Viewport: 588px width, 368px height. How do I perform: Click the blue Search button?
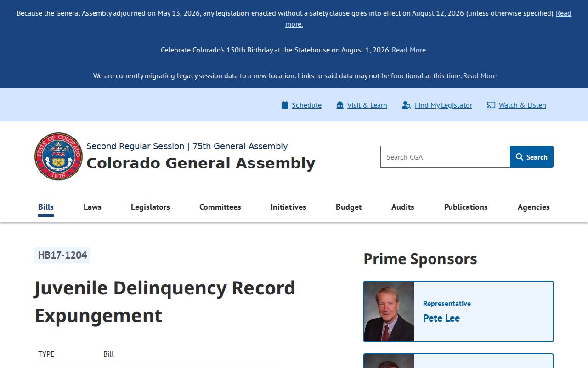[531, 157]
